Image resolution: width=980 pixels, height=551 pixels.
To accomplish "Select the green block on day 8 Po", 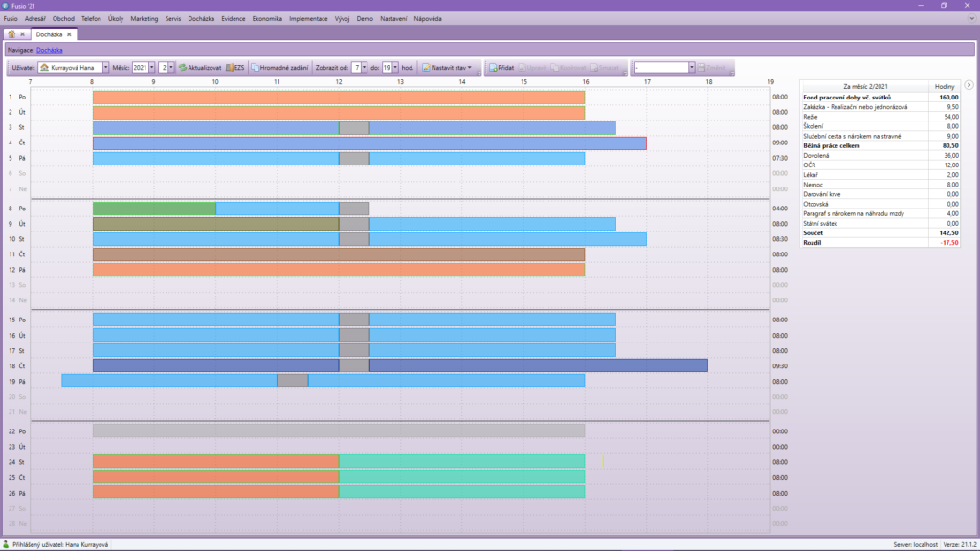I will coord(154,209).
